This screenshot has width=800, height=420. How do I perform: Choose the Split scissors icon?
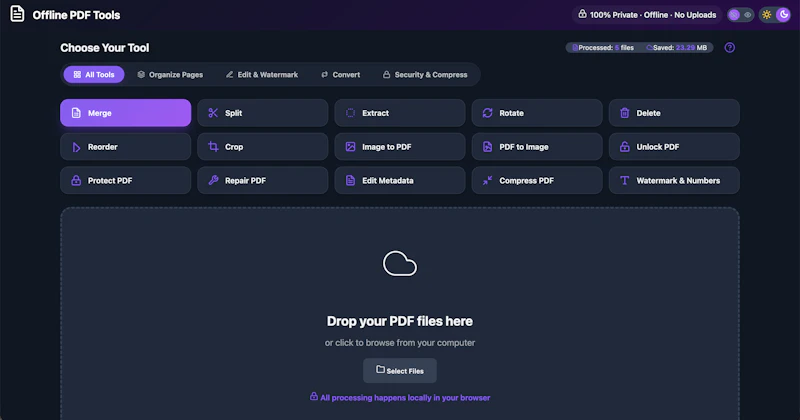tap(213, 113)
